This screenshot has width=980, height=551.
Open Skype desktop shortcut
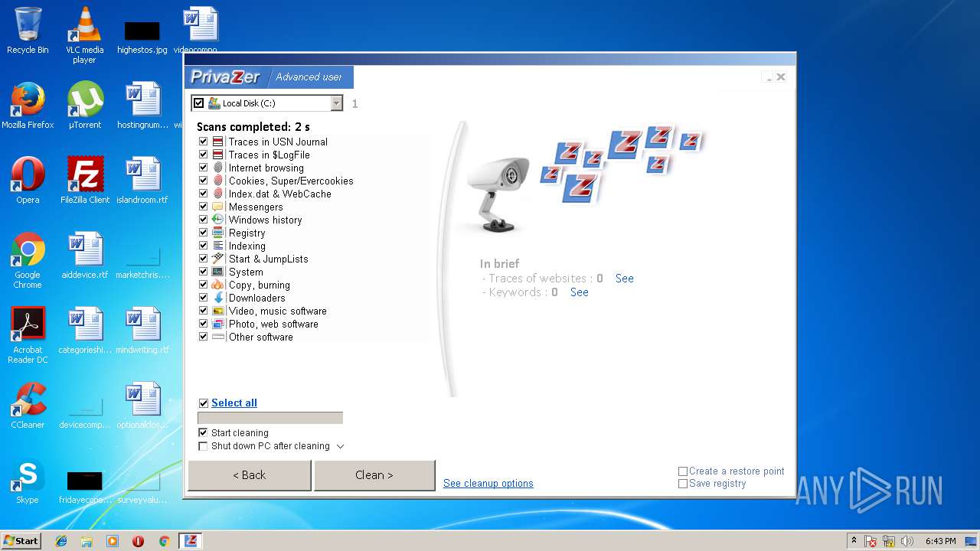28,481
